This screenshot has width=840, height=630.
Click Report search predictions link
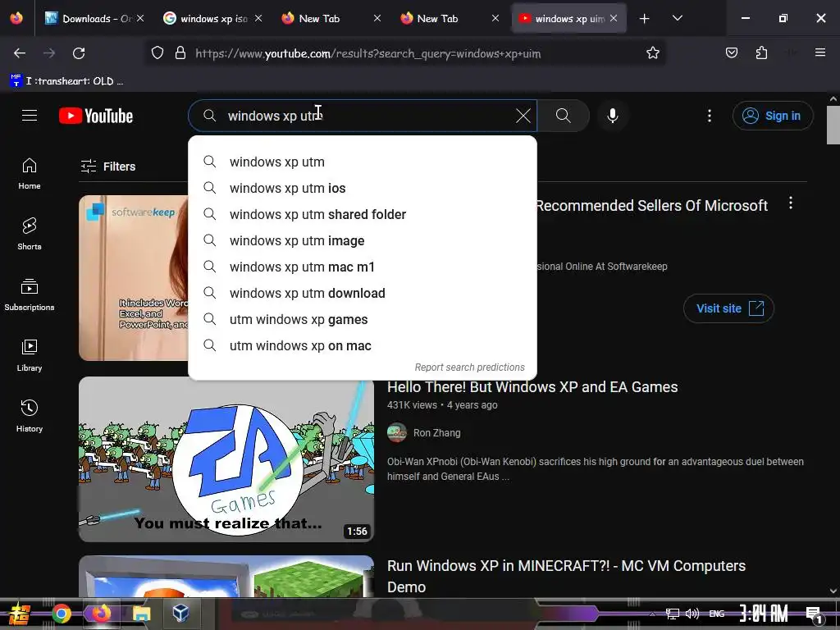click(469, 367)
